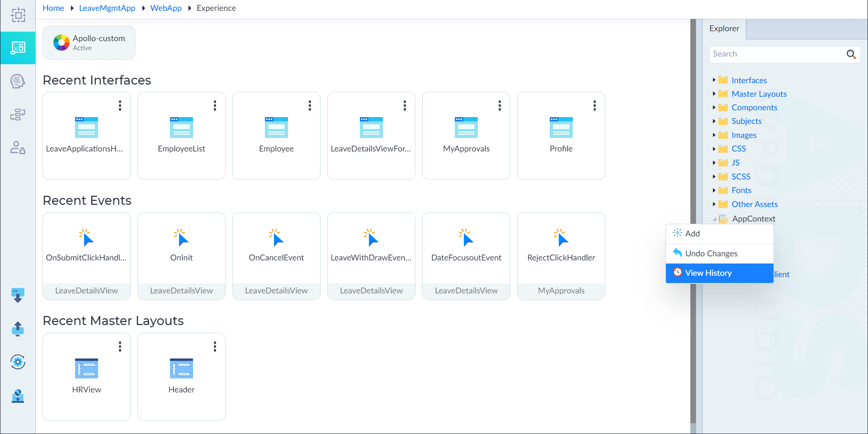This screenshot has height=434, width=868.
Task: Choose Add from the context menu
Action: 720,234
